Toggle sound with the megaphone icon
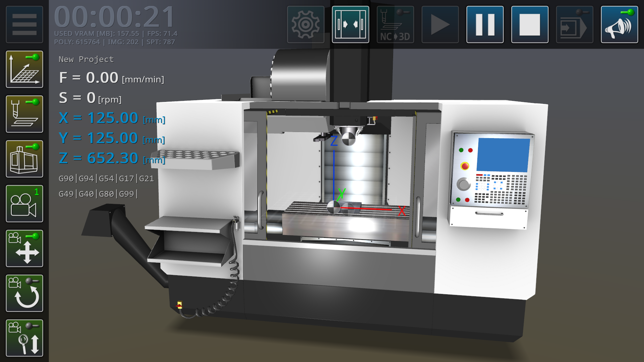 click(x=620, y=24)
